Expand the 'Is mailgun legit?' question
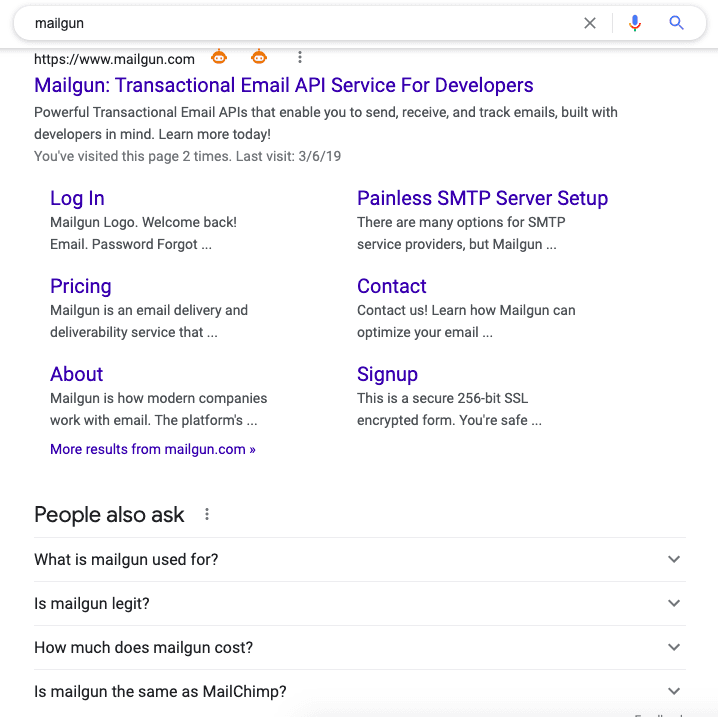 point(360,603)
